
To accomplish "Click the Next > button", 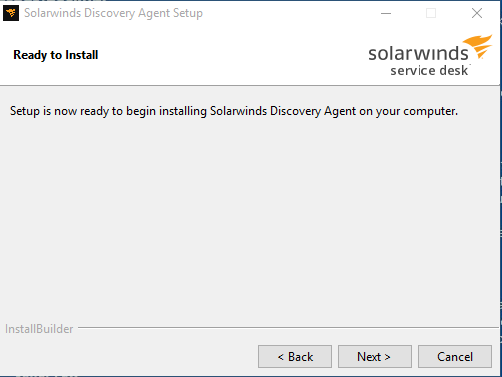I will 375,357.
